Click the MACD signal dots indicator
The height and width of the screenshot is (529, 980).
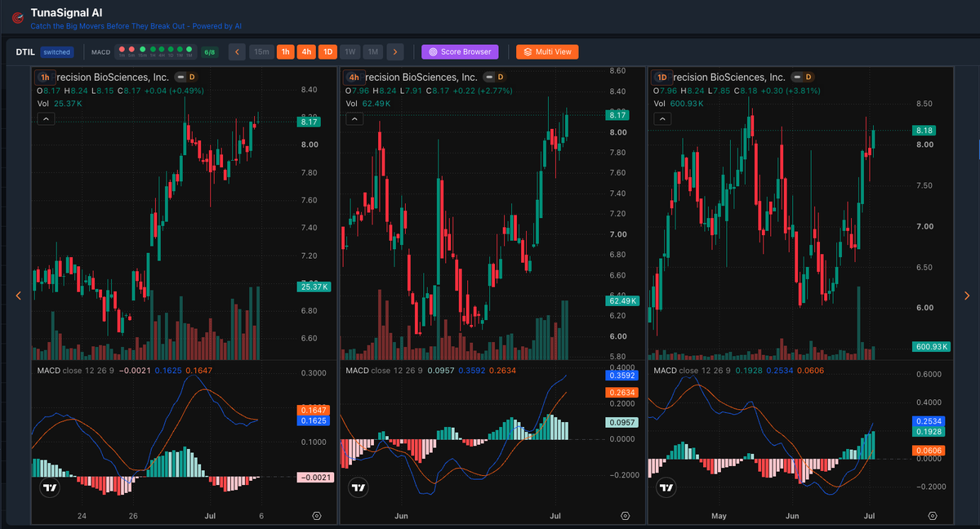coord(156,51)
